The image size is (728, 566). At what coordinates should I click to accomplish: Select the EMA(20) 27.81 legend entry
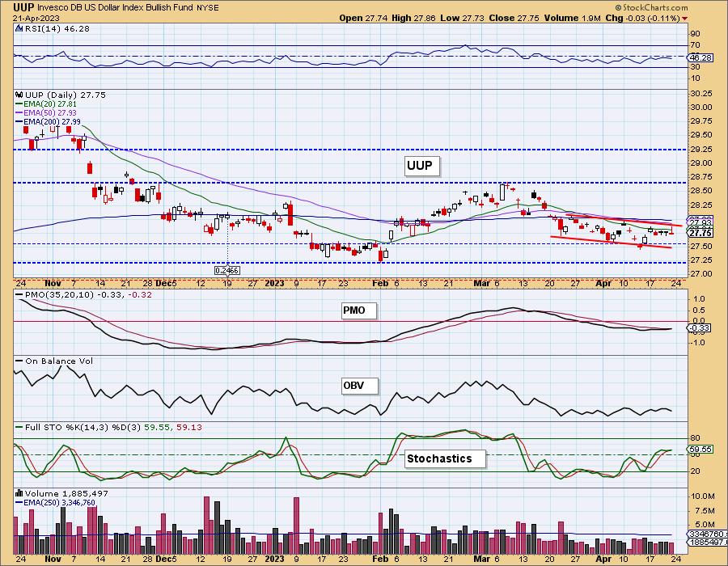pyautogui.click(x=46, y=104)
